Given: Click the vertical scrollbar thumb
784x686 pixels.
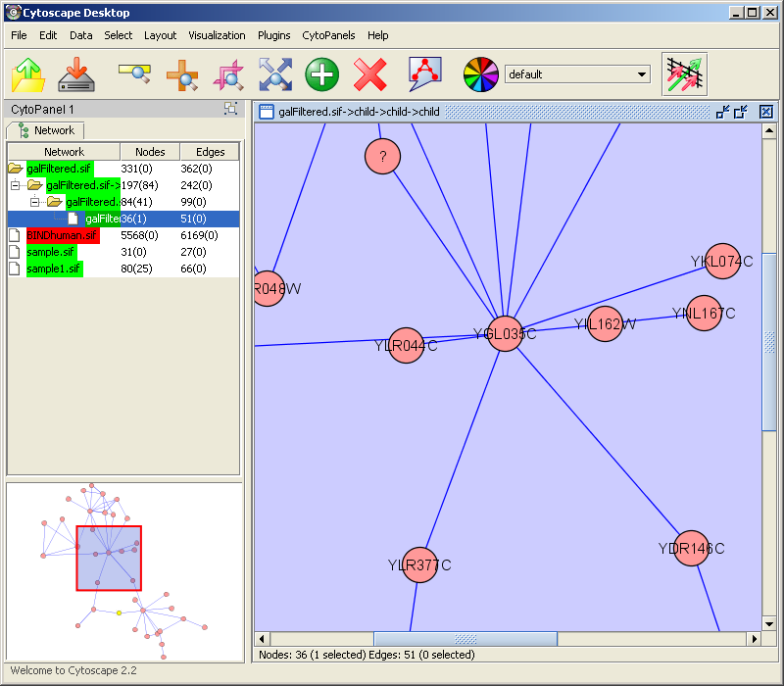Looking at the screenshot, I should pyautogui.click(x=769, y=342).
